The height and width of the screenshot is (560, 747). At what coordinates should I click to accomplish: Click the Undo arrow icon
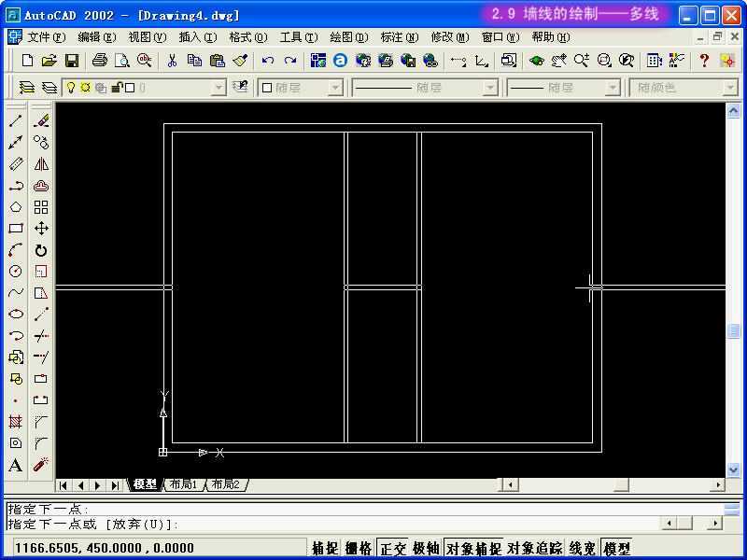pos(268,61)
